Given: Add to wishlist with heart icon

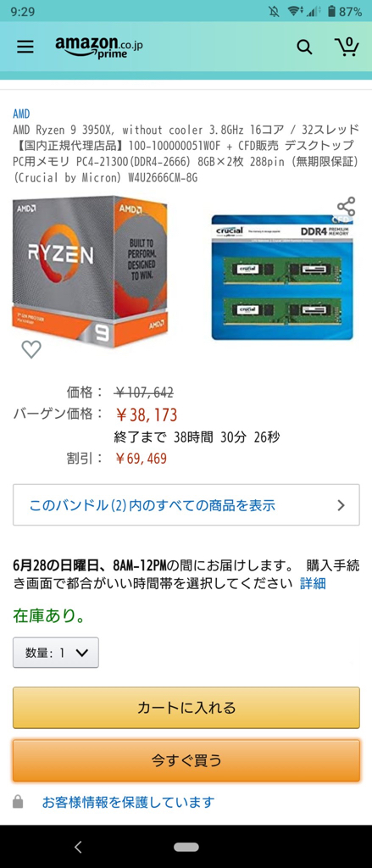Looking at the screenshot, I should (31, 349).
